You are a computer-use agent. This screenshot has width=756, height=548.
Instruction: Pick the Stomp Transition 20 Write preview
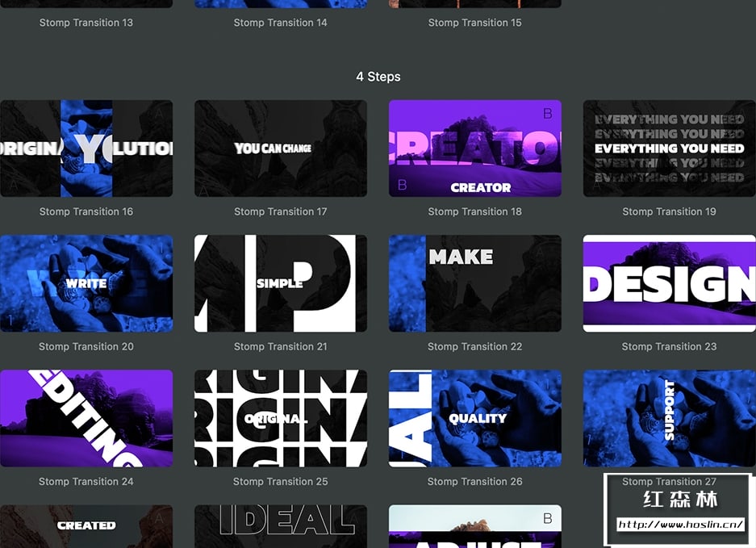coord(86,283)
